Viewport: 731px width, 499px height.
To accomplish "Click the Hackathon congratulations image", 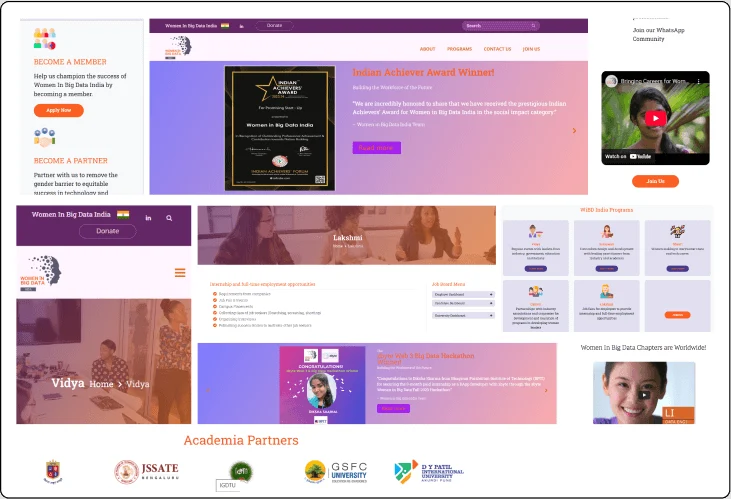I will tap(322, 385).
